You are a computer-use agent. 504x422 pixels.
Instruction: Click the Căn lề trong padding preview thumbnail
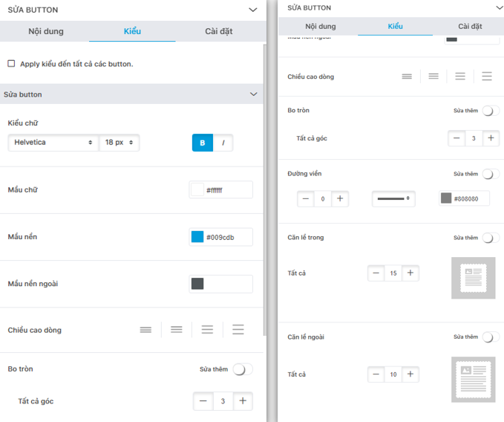(473, 278)
